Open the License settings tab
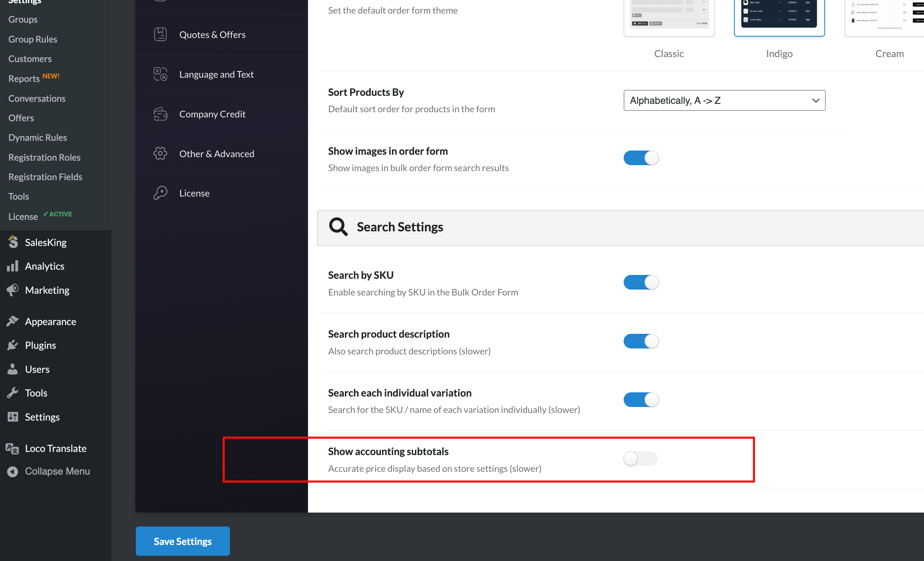 click(221, 193)
